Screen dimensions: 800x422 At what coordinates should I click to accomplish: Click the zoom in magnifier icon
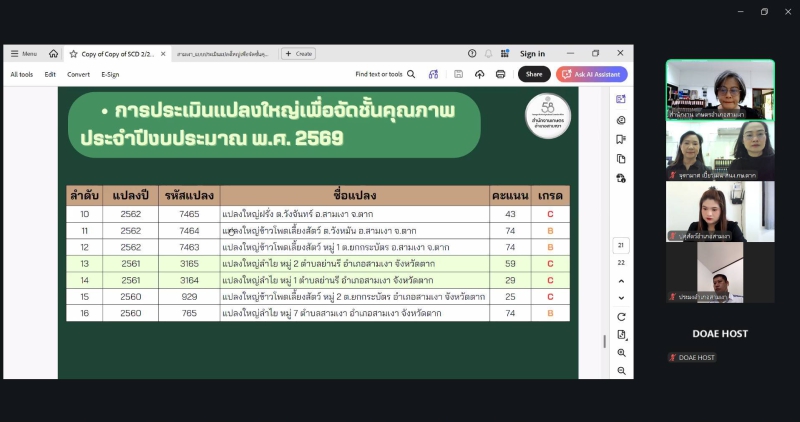pos(621,353)
